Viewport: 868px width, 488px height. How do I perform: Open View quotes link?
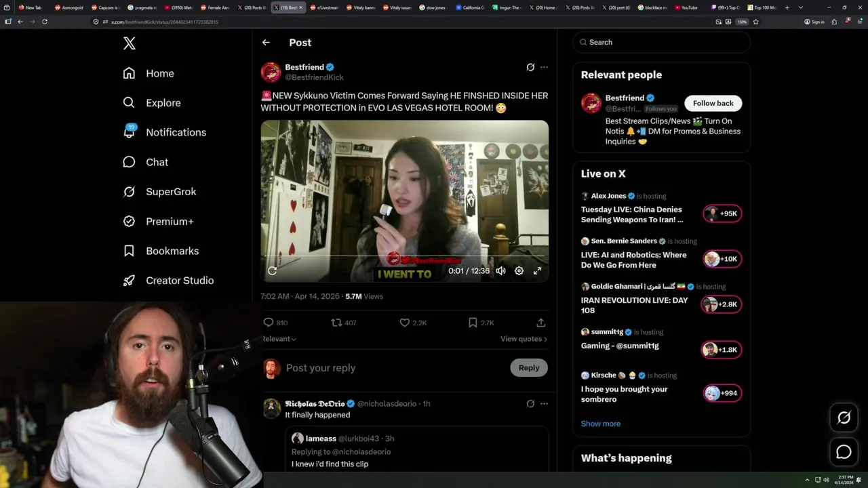coord(524,339)
